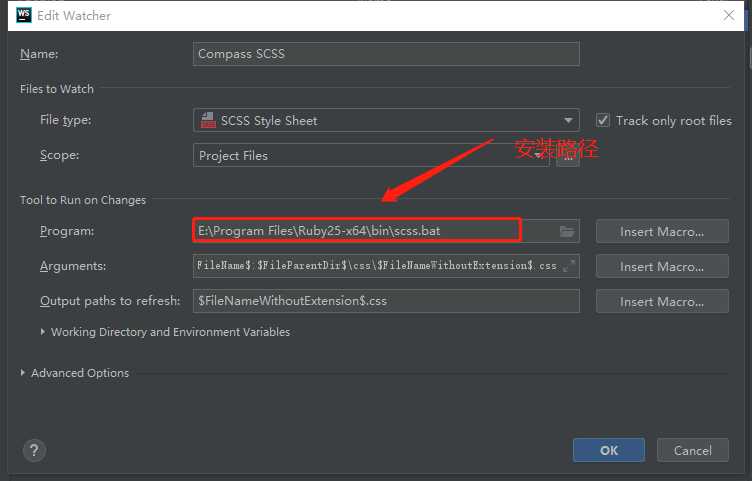Image resolution: width=752 pixels, height=481 pixels.
Task: Click the expand icon in Arguments field
Action: (569, 266)
